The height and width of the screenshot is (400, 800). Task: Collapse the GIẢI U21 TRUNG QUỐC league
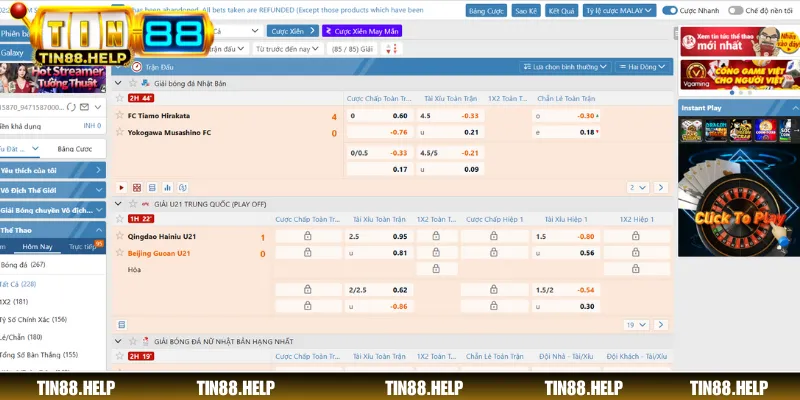pos(118,204)
